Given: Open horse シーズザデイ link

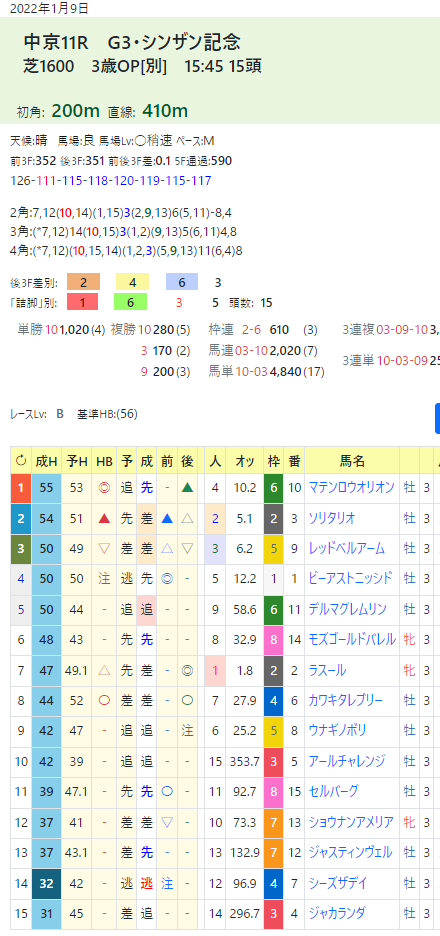Looking at the screenshot, I should [341, 882].
